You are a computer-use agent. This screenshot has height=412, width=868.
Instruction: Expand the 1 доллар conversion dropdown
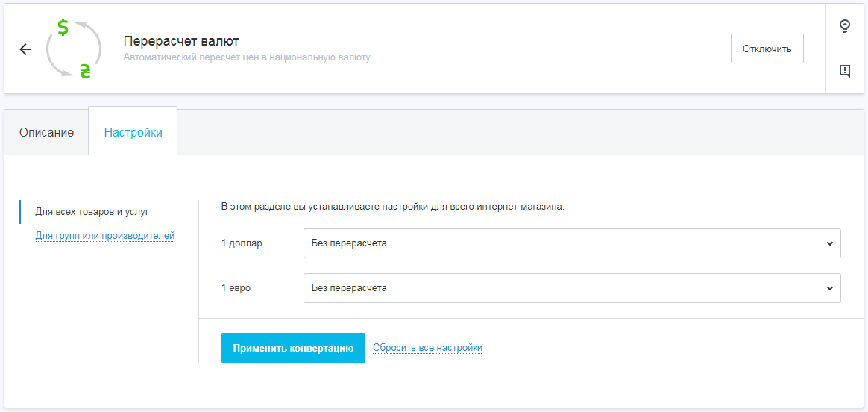pyautogui.click(x=571, y=243)
